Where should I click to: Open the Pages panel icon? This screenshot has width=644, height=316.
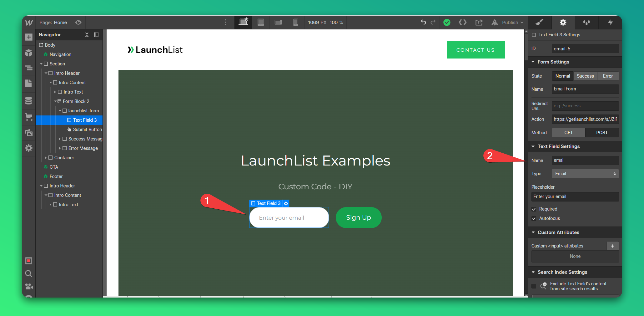pyautogui.click(x=29, y=83)
